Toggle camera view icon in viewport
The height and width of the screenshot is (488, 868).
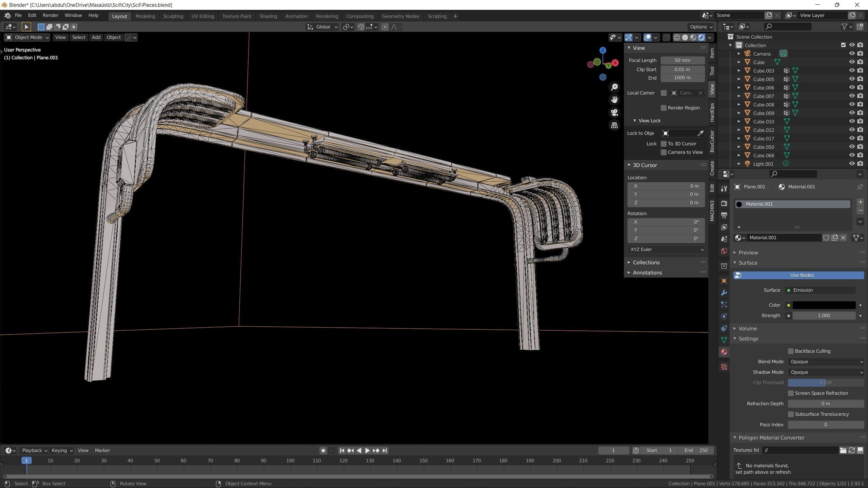tap(614, 113)
